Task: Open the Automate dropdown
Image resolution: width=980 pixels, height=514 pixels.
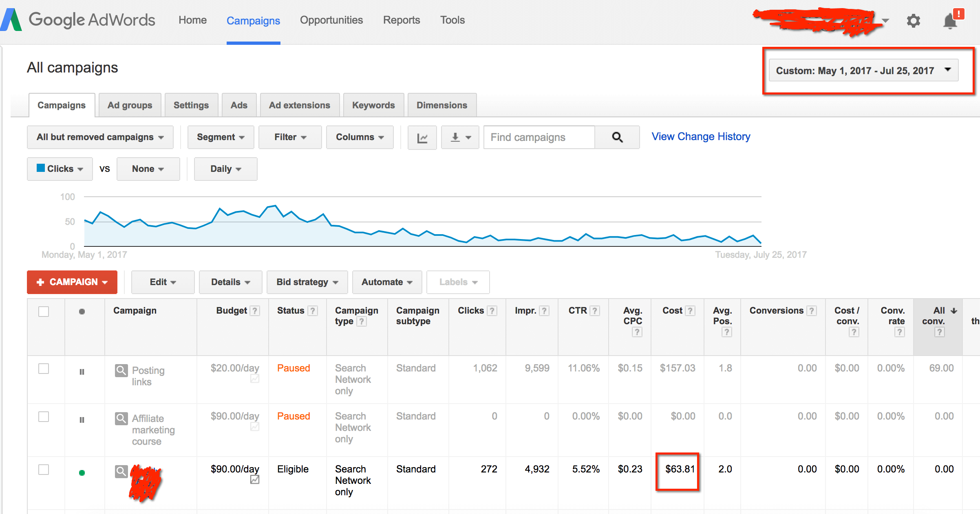Action: [387, 282]
